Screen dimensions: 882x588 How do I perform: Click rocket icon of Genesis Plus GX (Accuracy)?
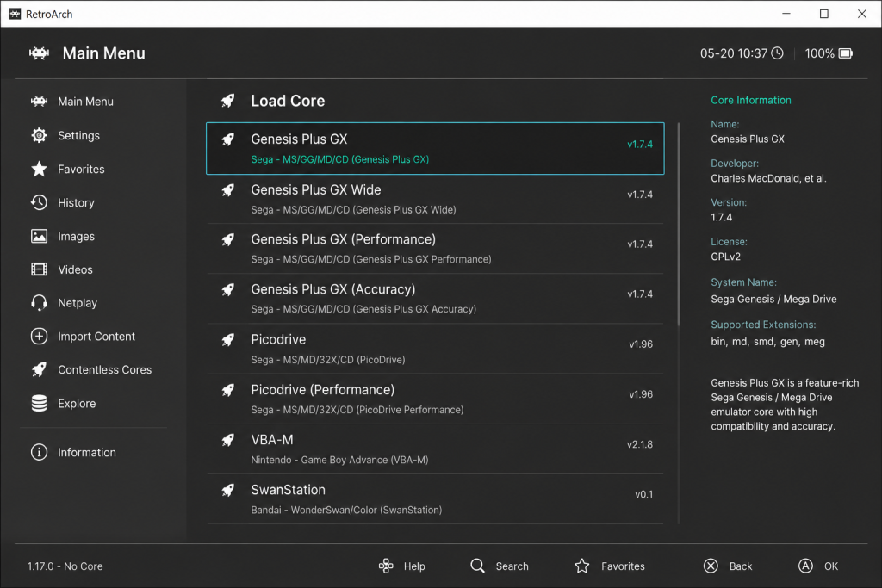[227, 290]
